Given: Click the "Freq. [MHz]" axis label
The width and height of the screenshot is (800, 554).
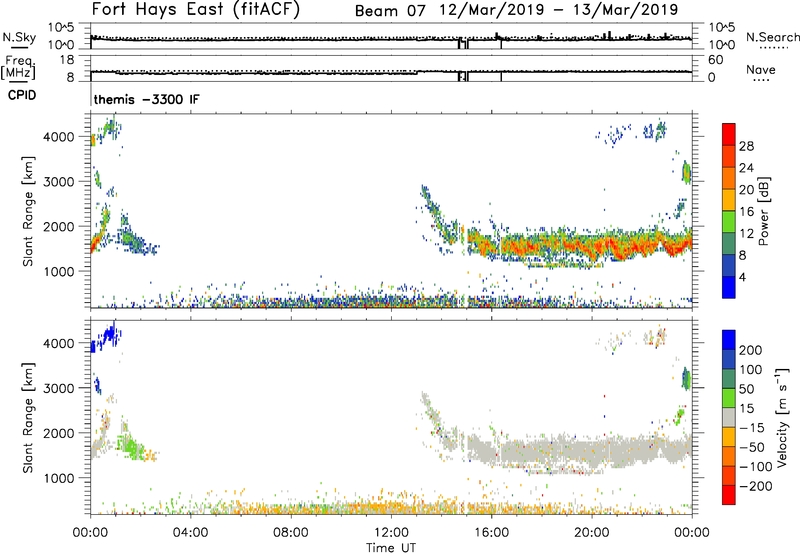Looking at the screenshot, I should pyautogui.click(x=18, y=67).
